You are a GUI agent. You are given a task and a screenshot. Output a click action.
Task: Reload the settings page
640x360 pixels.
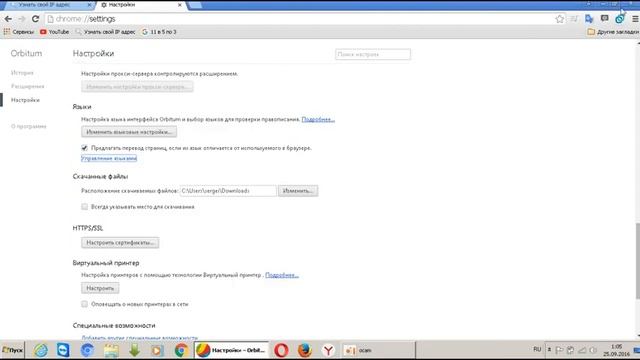coord(36,19)
